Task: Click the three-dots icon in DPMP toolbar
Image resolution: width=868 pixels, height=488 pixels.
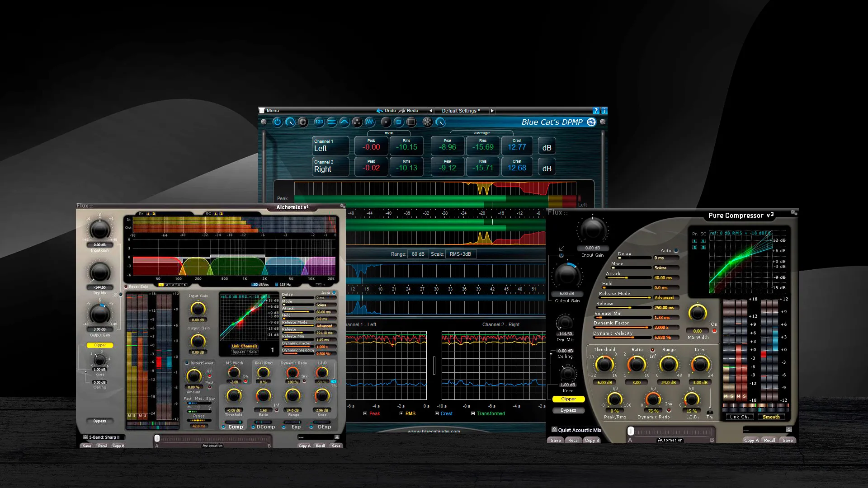Action: point(357,122)
